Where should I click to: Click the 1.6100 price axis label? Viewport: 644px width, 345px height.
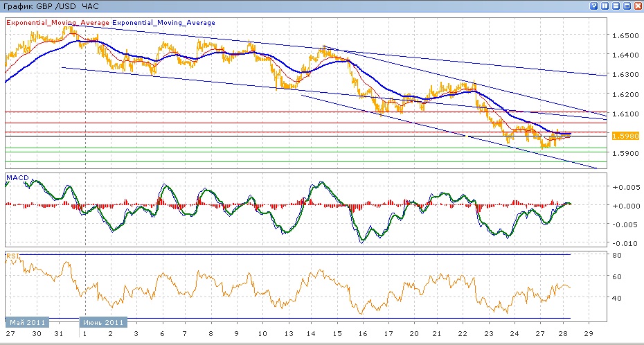point(625,114)
